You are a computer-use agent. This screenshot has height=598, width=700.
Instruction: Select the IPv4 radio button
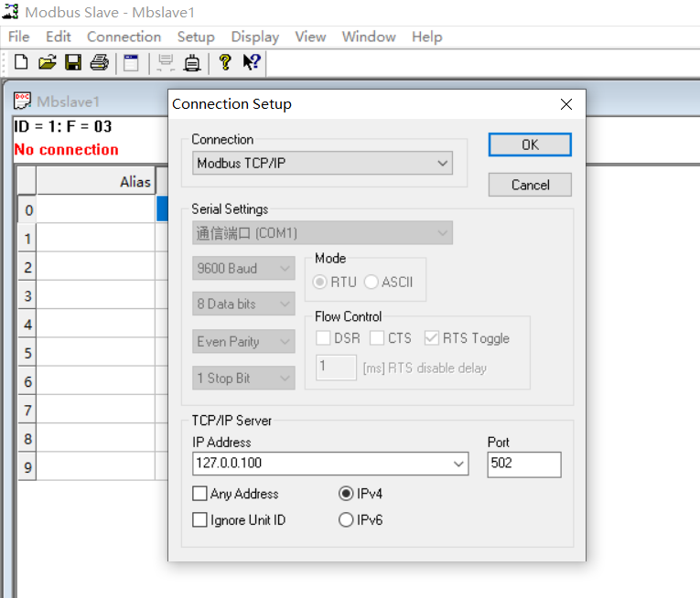click(x=346, y=494)
